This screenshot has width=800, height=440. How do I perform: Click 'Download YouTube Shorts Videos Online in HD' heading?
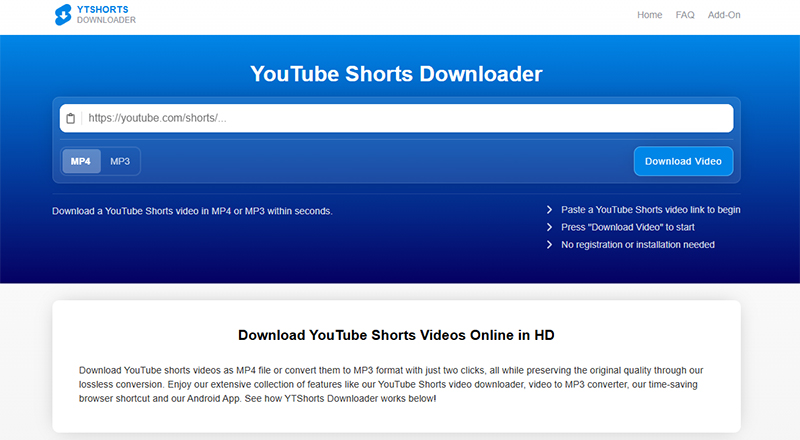396,335
